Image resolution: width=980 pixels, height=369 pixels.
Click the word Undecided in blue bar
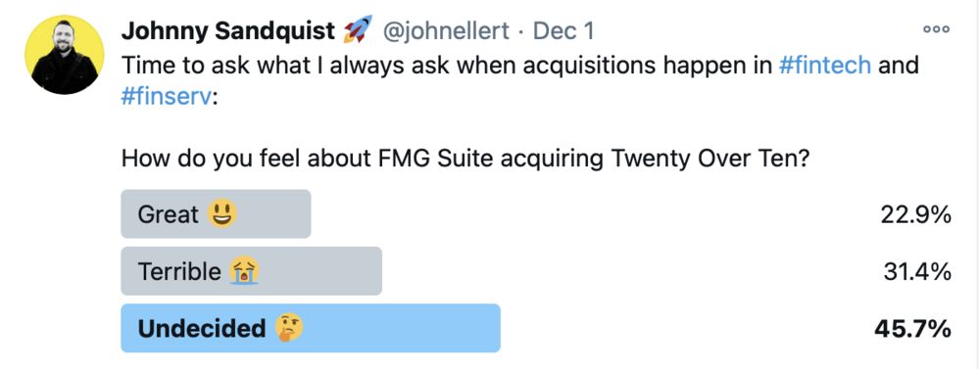[x=202, y=329]
